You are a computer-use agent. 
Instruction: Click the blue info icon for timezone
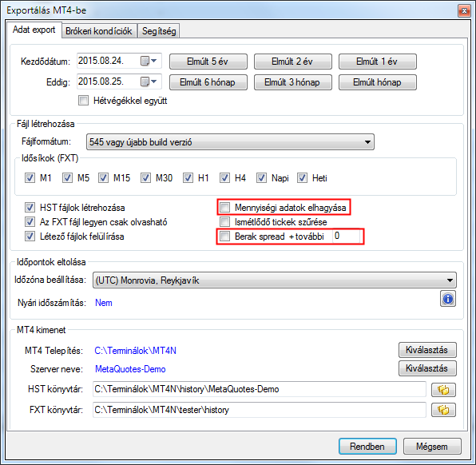point(448,299)
